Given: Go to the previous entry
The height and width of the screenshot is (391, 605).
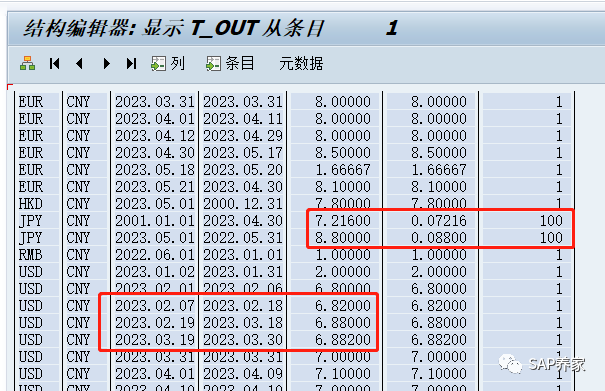Looking at the screenshot, I should [79, 63].
